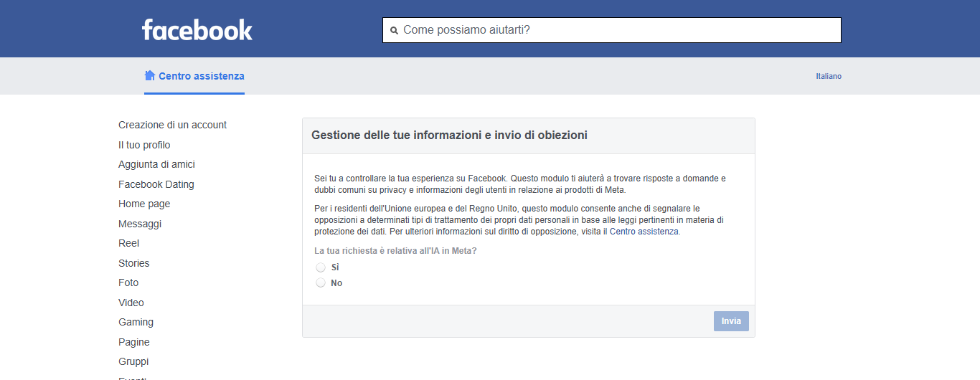Change language via Italiano link
Viewport: 980px width, 380px height.
pos(829,76)
